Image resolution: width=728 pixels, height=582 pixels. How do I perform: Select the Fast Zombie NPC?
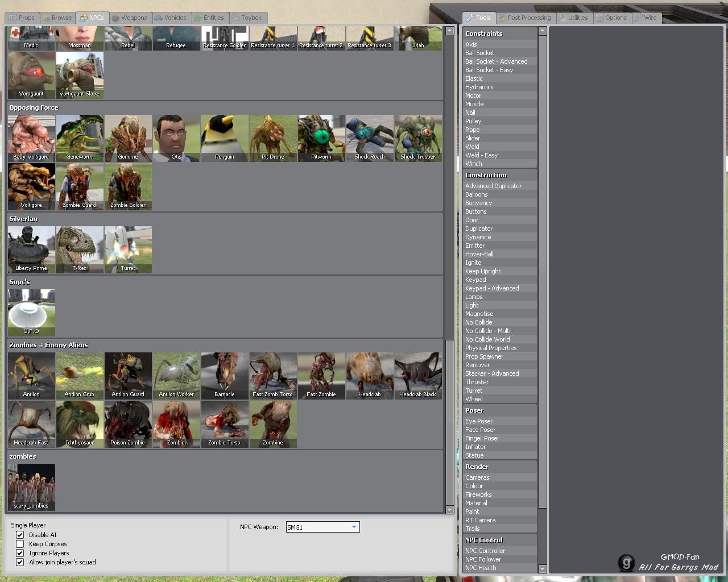(321, 376)
